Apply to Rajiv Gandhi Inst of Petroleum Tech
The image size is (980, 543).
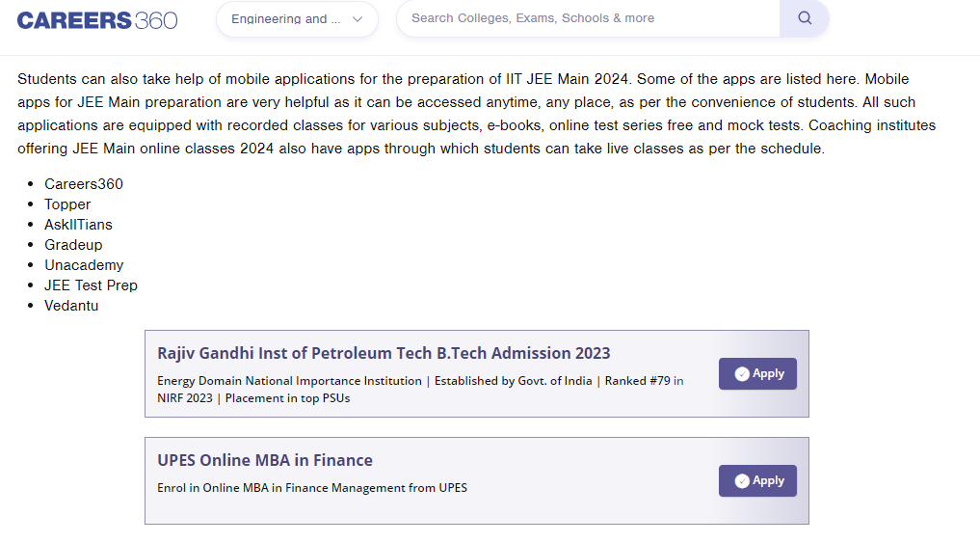(758, 374)
